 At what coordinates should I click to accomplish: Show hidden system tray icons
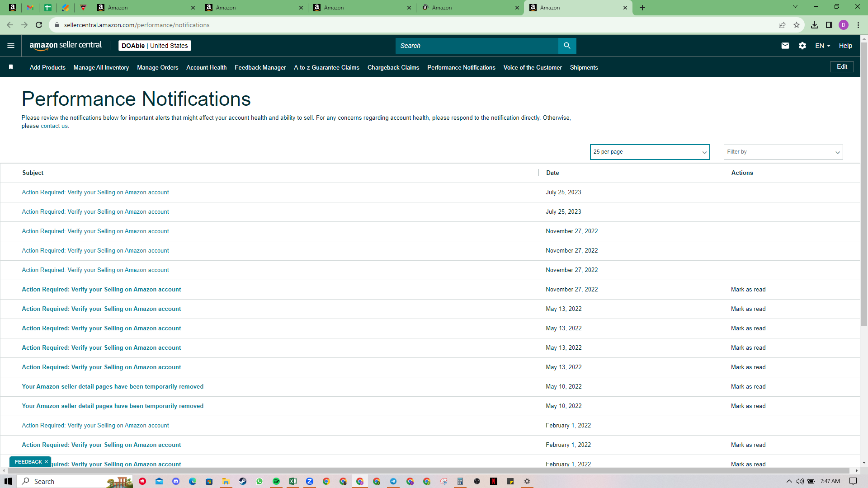coord(789,481)
